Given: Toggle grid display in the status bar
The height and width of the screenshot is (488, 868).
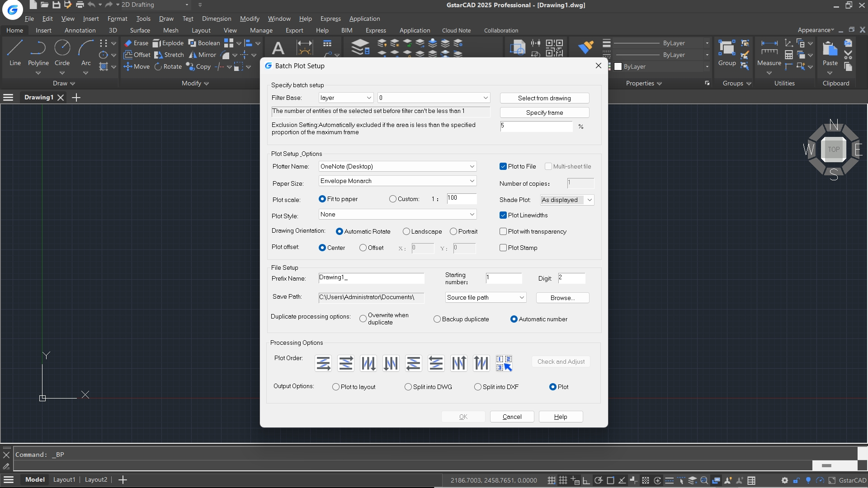Looking at the screenshot, I should pos(563,480).
